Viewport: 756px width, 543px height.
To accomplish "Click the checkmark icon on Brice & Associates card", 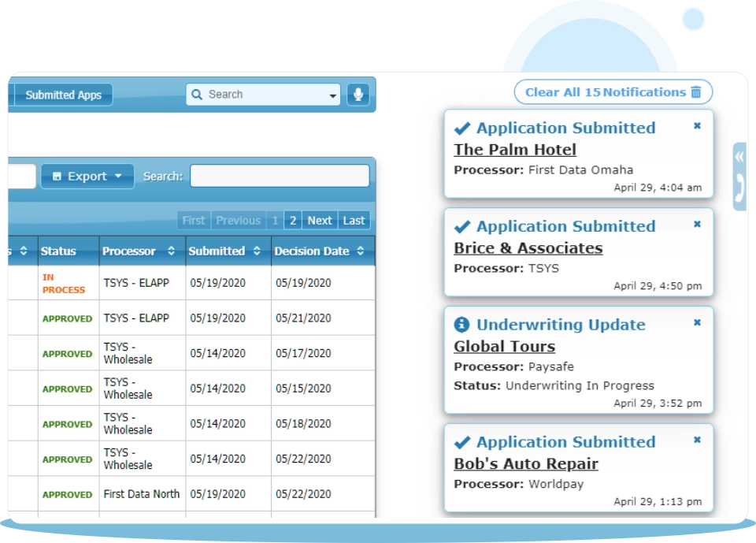I will tap(462, 226).
